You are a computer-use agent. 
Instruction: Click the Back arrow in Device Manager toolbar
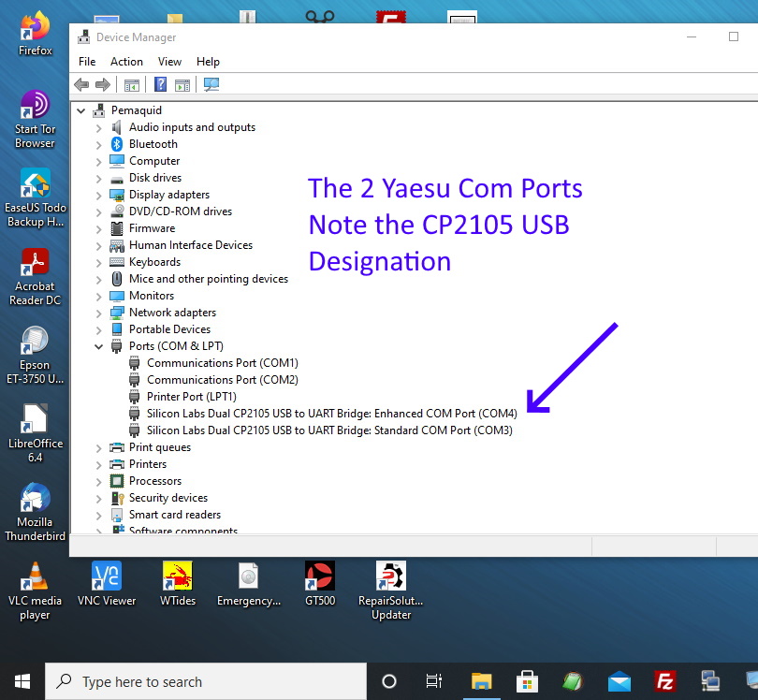click(81, 85)
